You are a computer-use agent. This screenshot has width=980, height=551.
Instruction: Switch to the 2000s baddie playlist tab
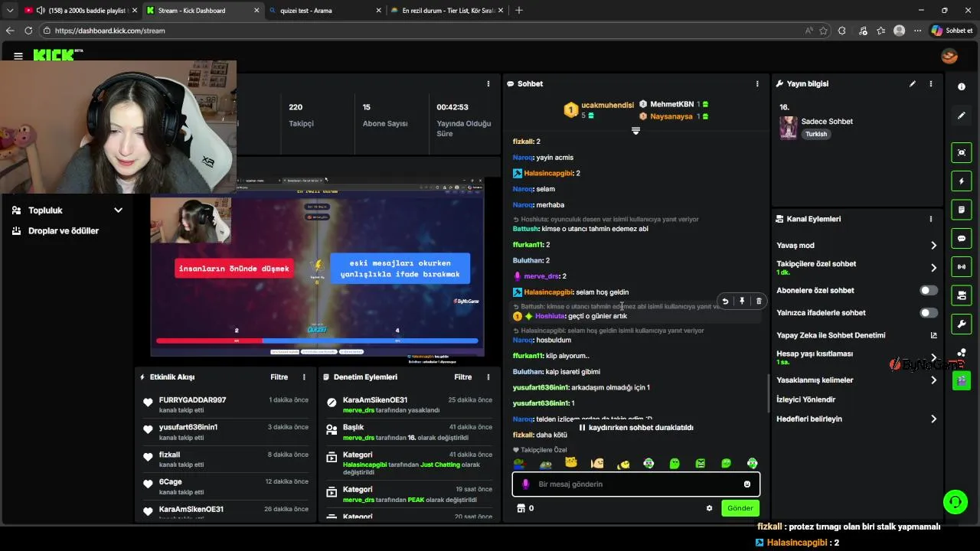coord(79,10)
